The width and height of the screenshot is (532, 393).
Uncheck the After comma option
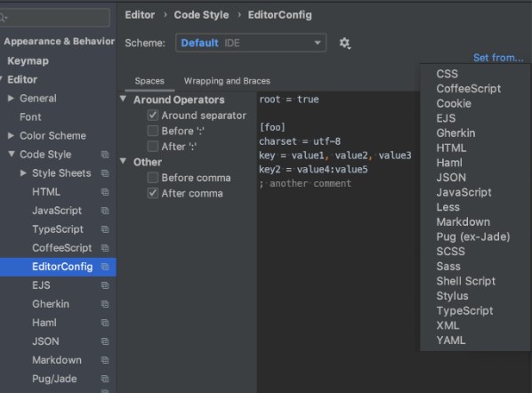pyautogui.click(x=153, y=193)
